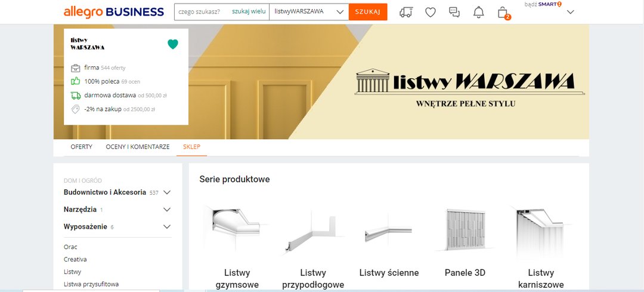Open messages chat bubbles icon
The width and height of the screenshot is (644, 292).
pos(454,13)
